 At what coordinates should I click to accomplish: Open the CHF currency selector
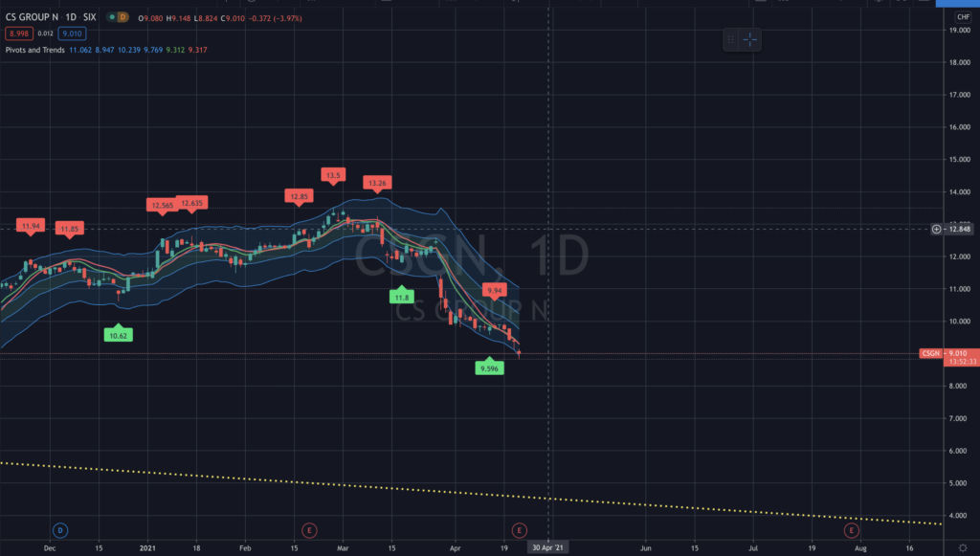pos(963,17)
